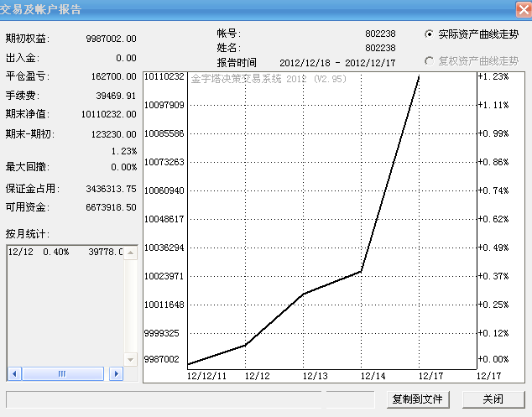Image resolution: width=532 pixels, height=417 pixels.
Task: Click the horizontal scrollbar thumb
Action: [63, 374]
